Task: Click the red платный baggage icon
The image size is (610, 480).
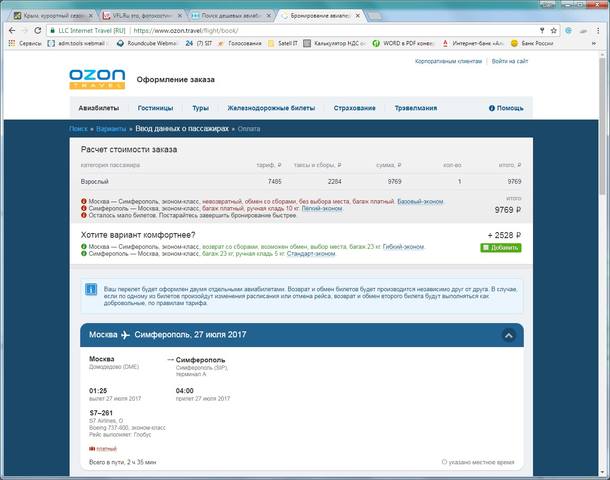Action: click(92, 448)
